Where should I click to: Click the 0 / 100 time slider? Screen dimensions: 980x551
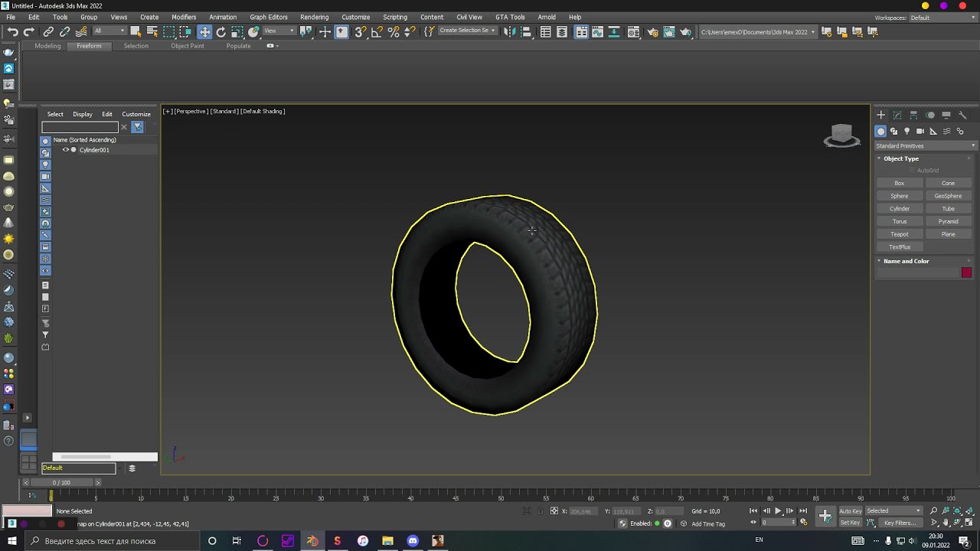(61, 483)
